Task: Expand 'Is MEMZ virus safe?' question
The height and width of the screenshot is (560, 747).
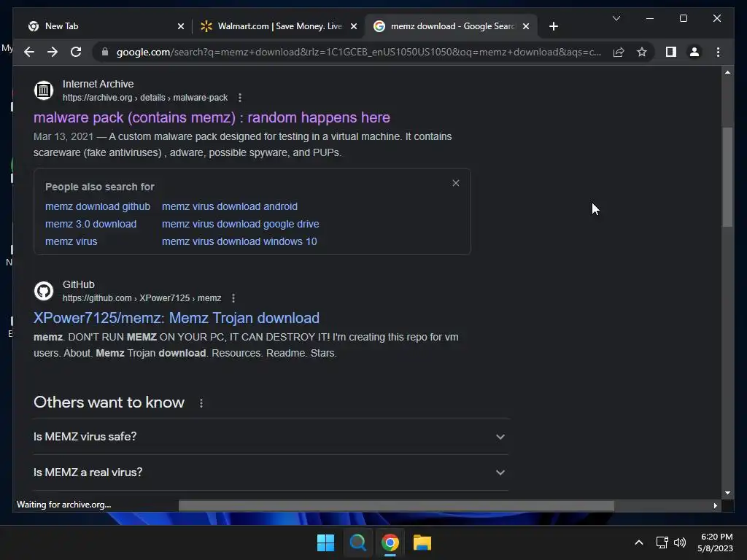Action: 271,437
